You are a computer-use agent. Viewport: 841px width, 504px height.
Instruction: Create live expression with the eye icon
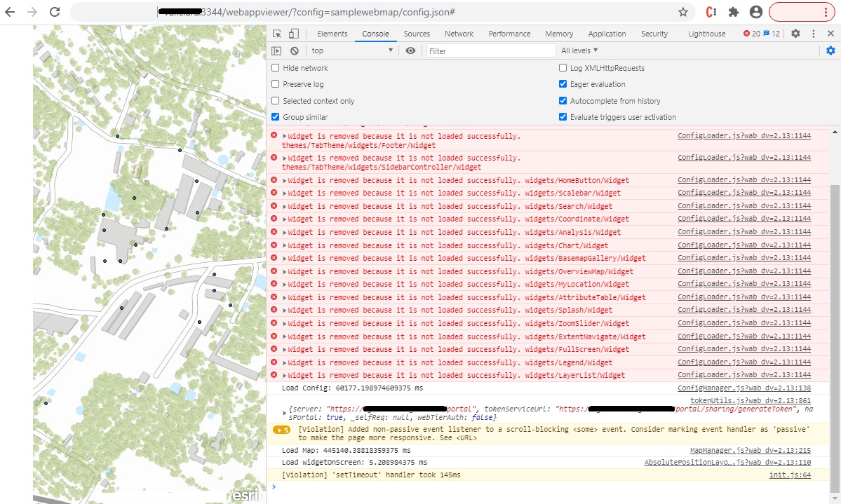(410, 50)
